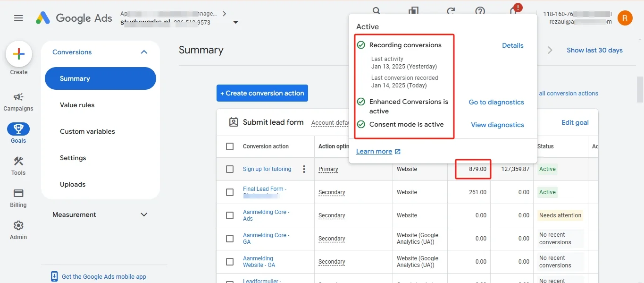Open Billing in the sidebar
The image size is (644, 283).
pos(18,198)
